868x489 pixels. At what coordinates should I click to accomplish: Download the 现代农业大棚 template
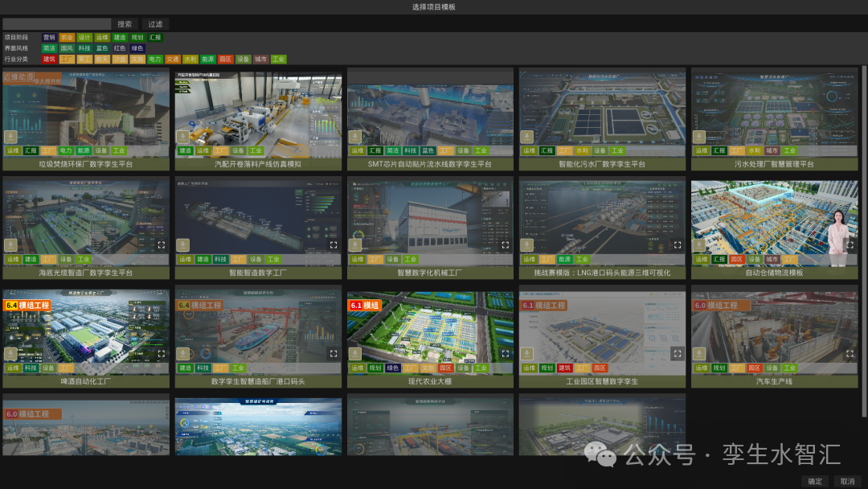tap(355, 353)
